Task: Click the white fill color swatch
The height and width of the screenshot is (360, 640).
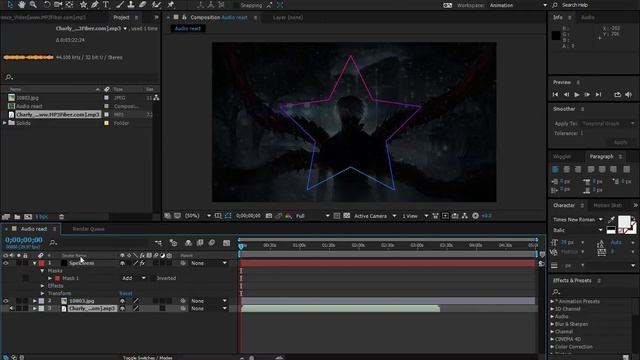Action: point(624,222)
